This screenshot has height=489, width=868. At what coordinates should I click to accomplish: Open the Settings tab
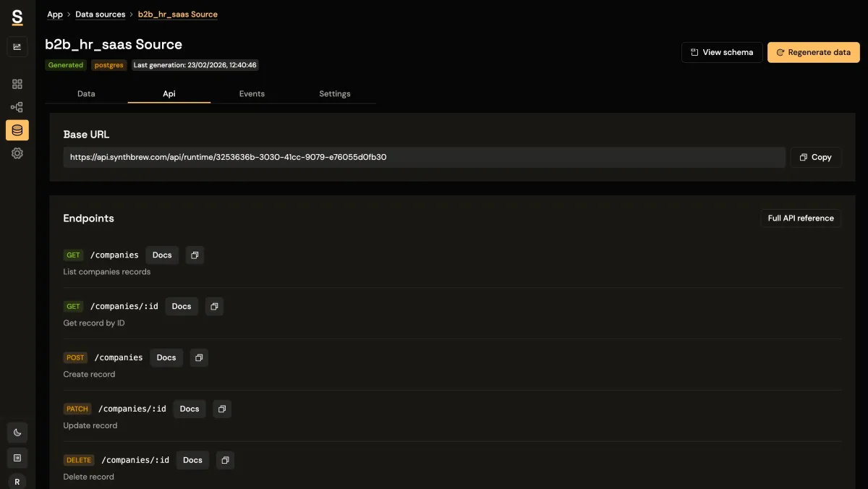pos(335,94)
